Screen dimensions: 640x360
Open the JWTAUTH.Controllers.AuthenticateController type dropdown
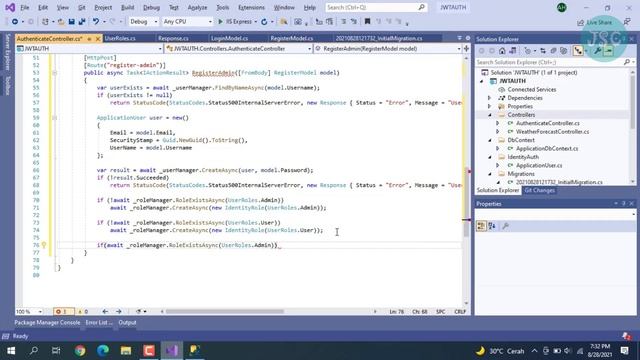tap(239, 49)
